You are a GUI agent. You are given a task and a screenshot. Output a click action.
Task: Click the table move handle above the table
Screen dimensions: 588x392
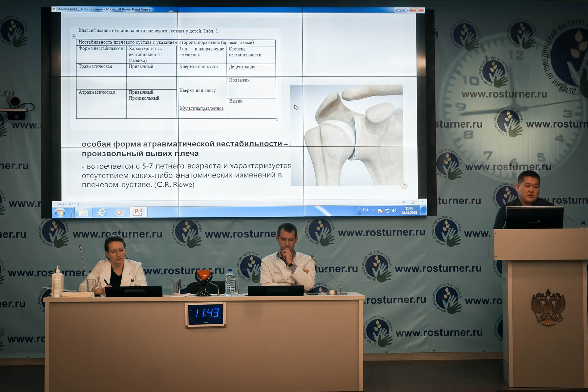[x=74, y=37]
